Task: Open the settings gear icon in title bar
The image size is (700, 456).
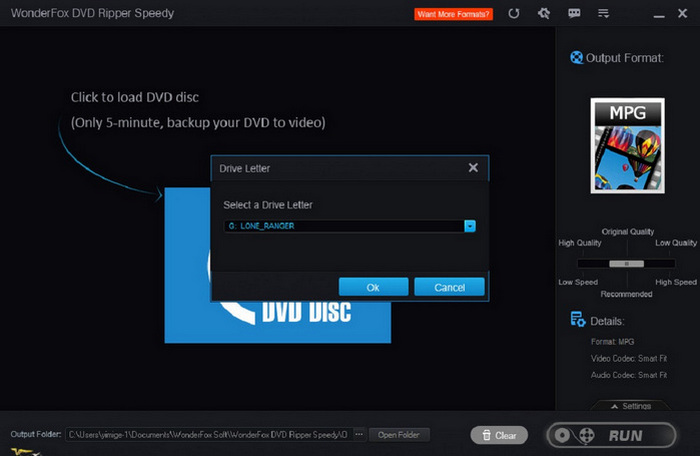Action: click(x=544, y=13)
